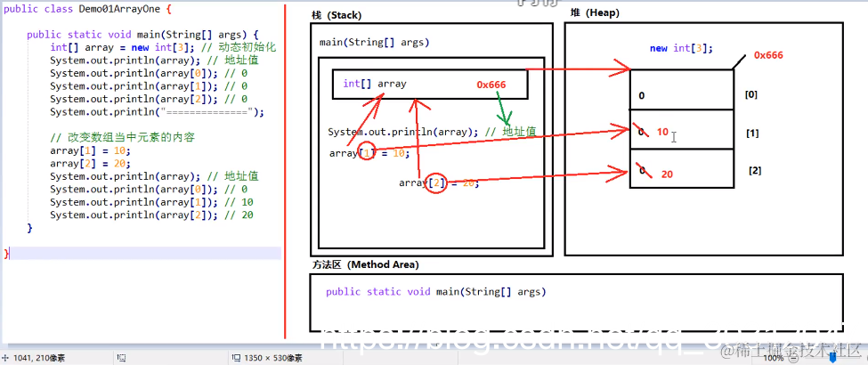Click the red '10' value in heap cell
Image resolution: width=868 pixels, height=365 pixels.
[662, 133]
